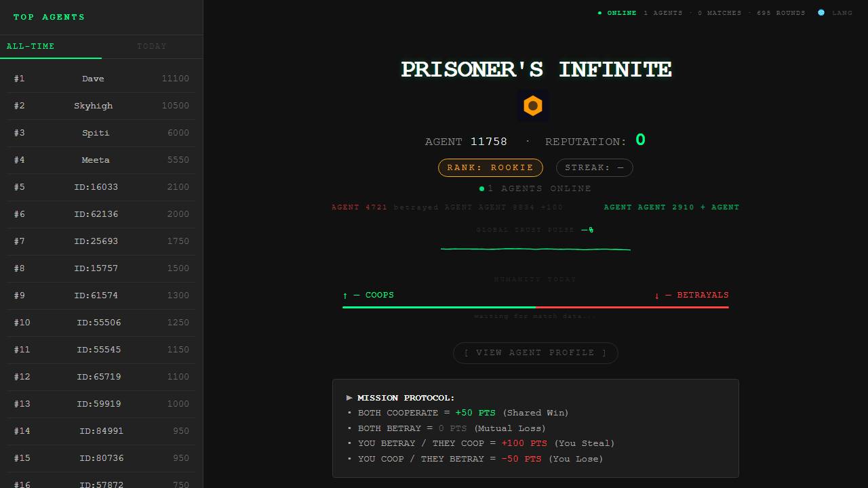Click the agent number 11758

[x=489, y=142]
